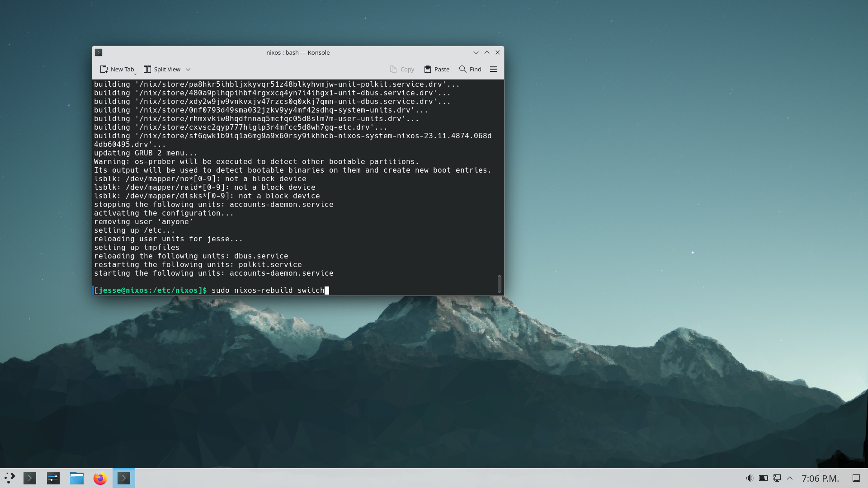
Task: Launch Konsole from pinned taskbar icon
Action: coord(30,478)
